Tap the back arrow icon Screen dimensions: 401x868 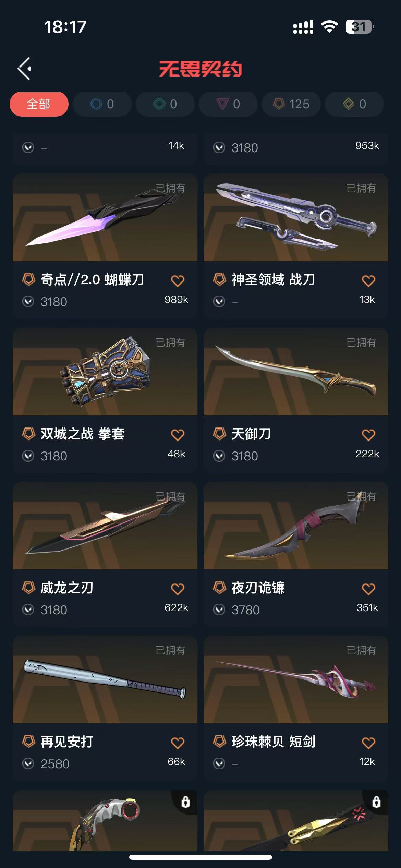[24, 69]
